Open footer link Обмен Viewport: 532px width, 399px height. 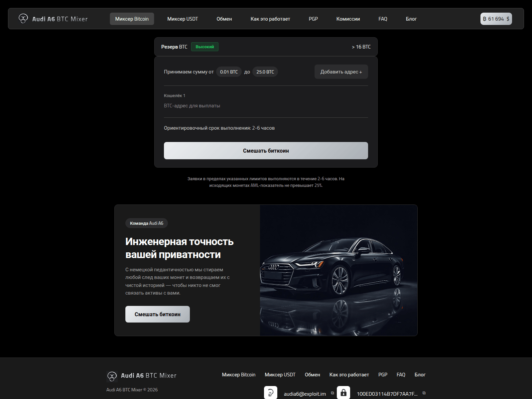coord(313,375)
